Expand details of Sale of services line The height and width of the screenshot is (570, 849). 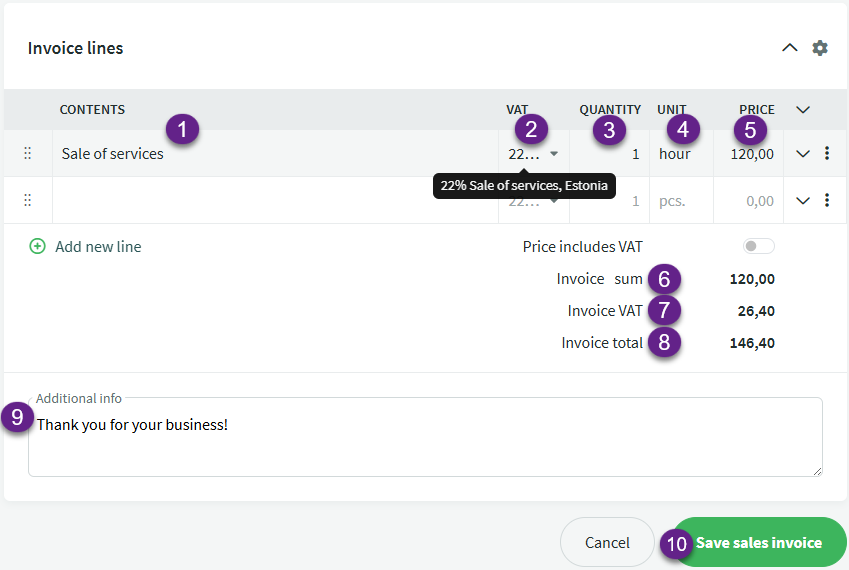[x=802, y=154]
